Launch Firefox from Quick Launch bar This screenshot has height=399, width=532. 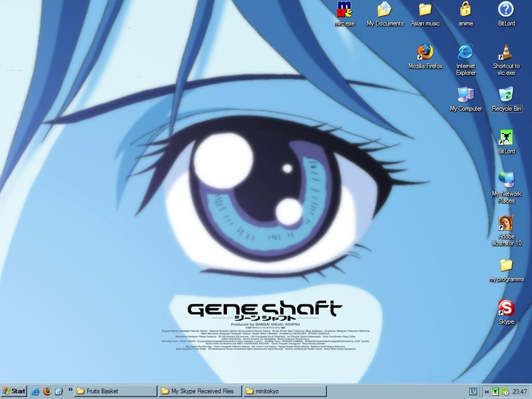click(x=47, y=392)
